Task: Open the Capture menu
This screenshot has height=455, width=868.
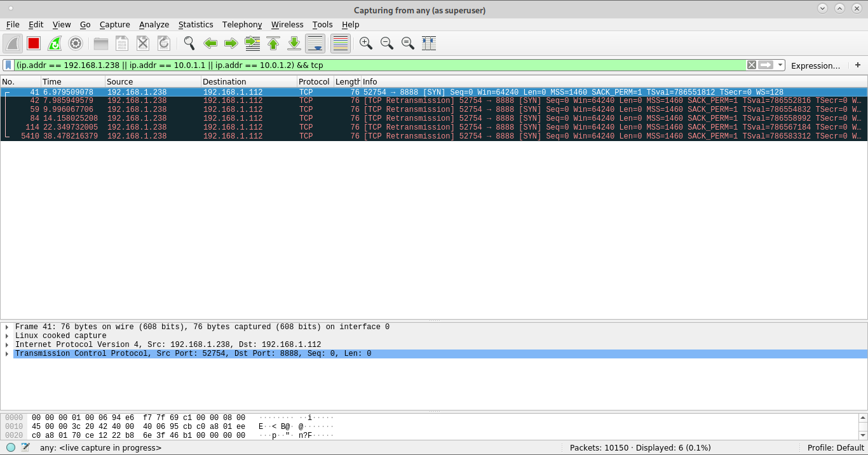Action: click(x=115, y=24)
